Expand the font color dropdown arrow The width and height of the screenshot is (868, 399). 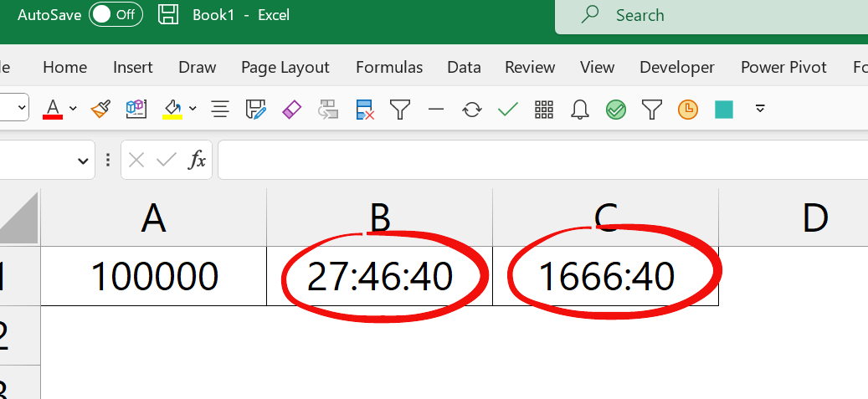tap(73, 109)
